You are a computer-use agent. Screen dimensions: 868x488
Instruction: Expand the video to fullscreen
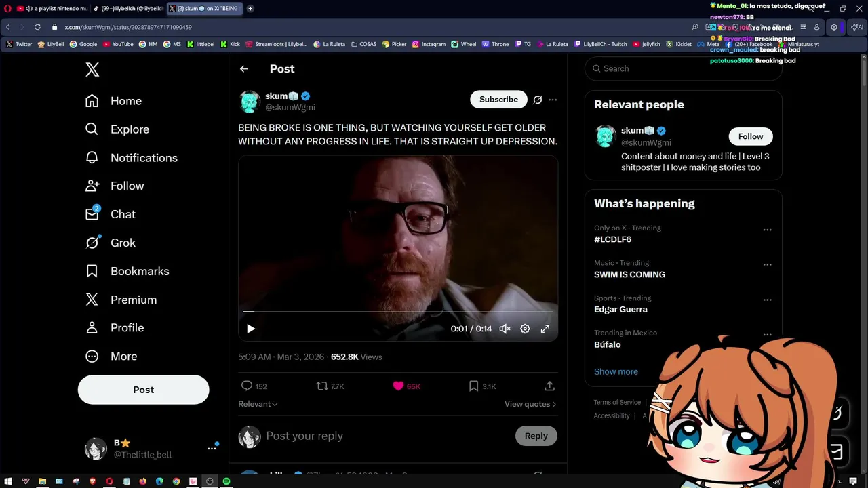point(545,329)
